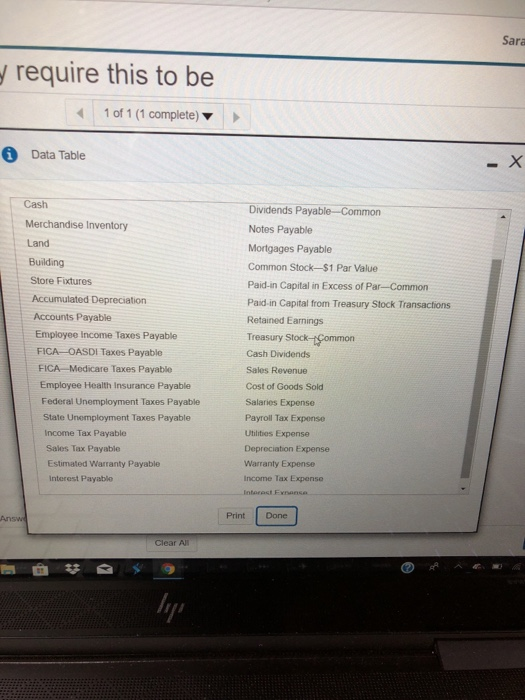Screen dimensions: 525x700
Task: Click the data table vertical scrollbar thumb
Action: [480, 368]
